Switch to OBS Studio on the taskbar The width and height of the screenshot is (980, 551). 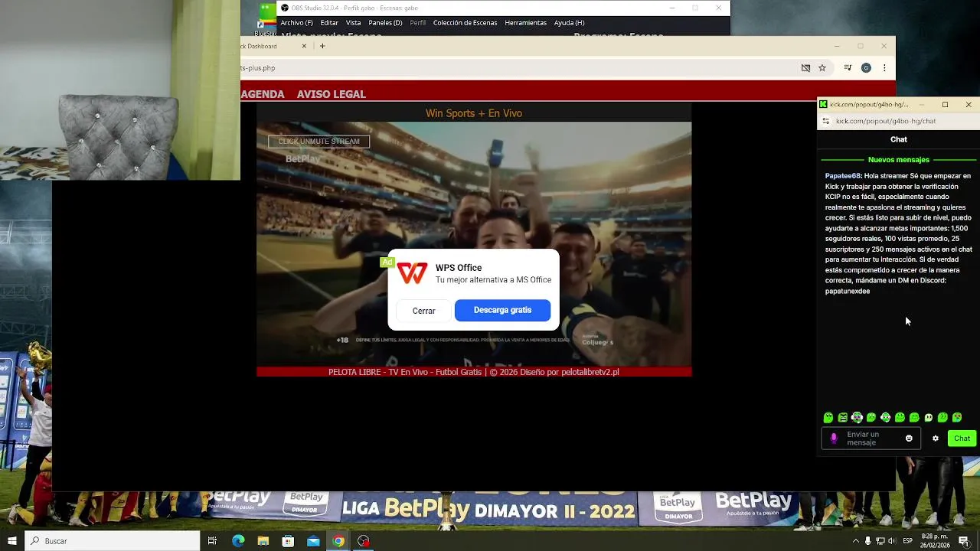(x=364, y=541)
